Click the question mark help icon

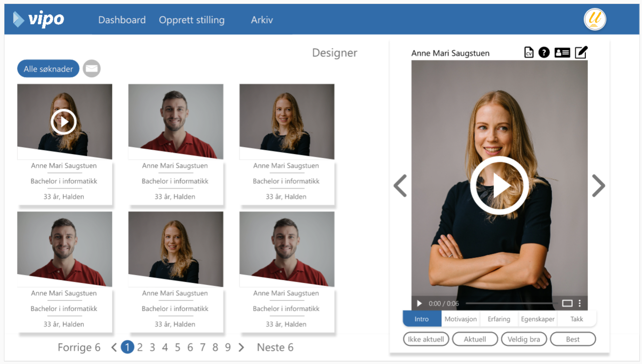point(544,52)
